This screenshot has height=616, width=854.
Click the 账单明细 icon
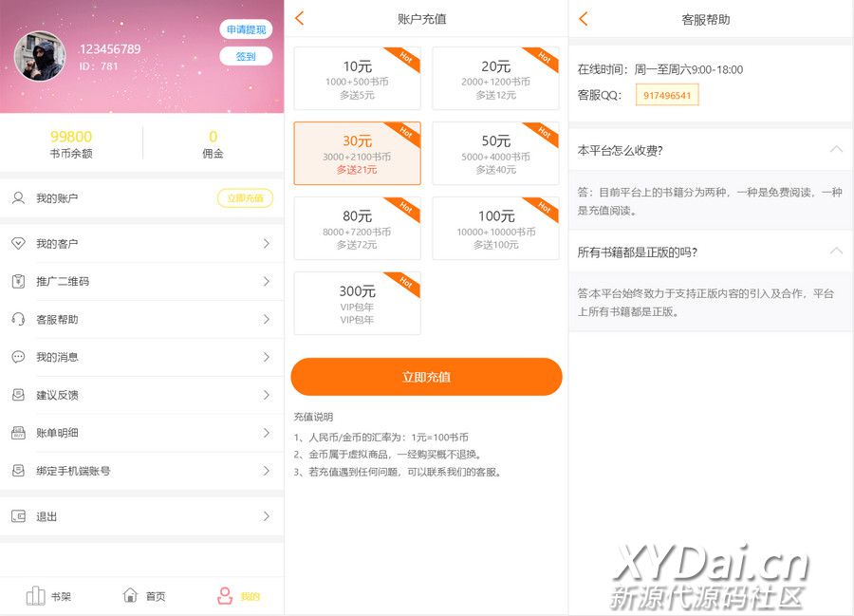click(19, 433)
